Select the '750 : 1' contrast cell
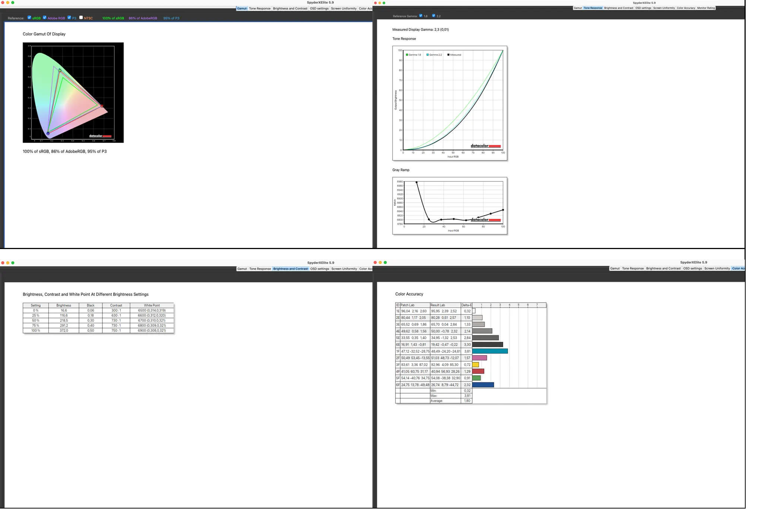The width and height of the screenshot is (768, 532). (116, 331)
